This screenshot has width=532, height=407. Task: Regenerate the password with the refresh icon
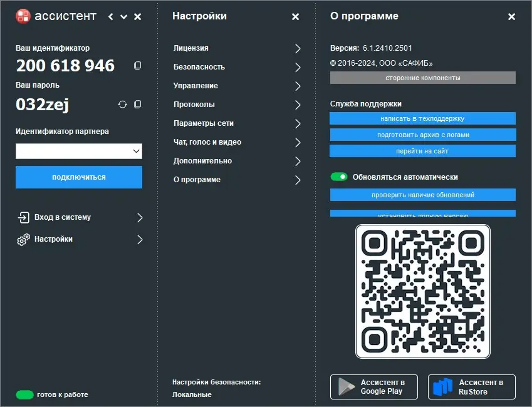(122, 105)
